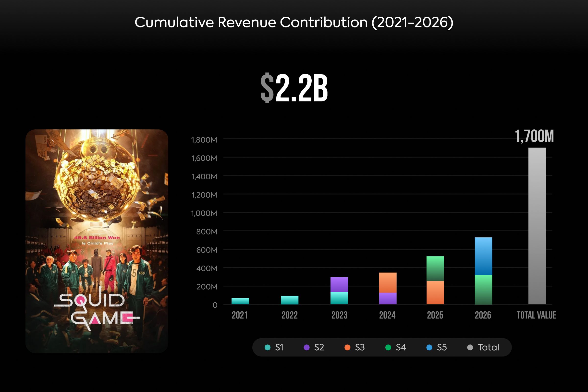Click the 1,600M y-axis label
588x392 pixels.
204,158
